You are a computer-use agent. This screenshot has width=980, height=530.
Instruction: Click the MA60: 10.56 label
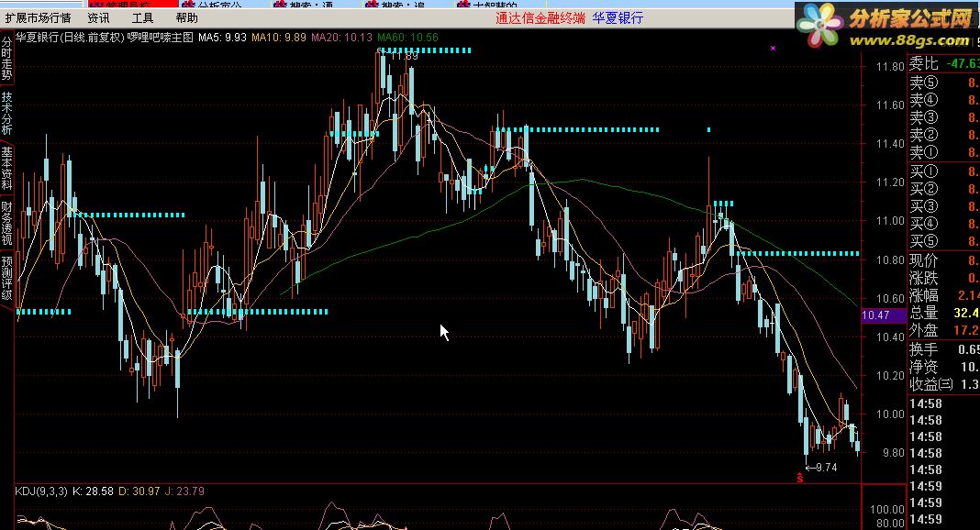[408, 38]
